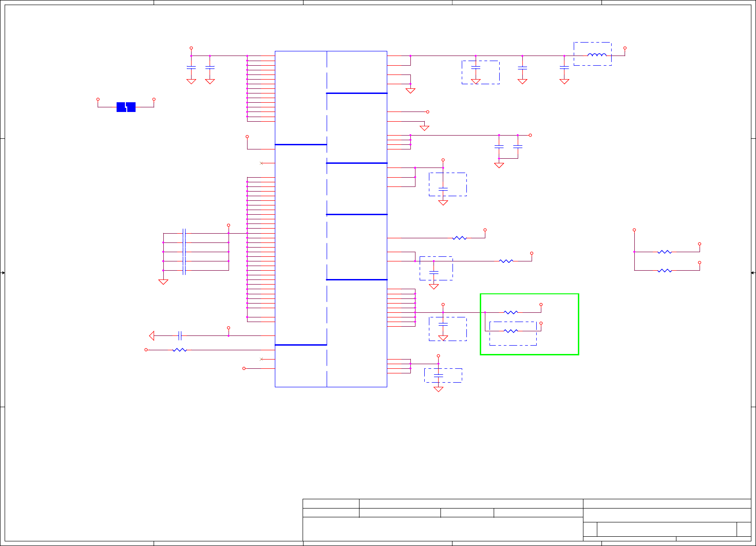Click the right capacitor of the ground-sharing pair
This screenshot has height=546, width=756.
pos(518,147)
